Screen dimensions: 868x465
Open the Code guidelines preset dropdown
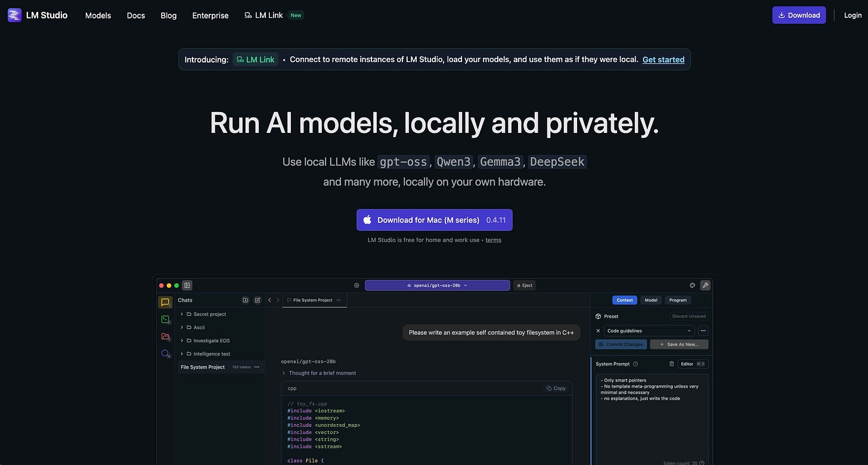coord(650,331)
